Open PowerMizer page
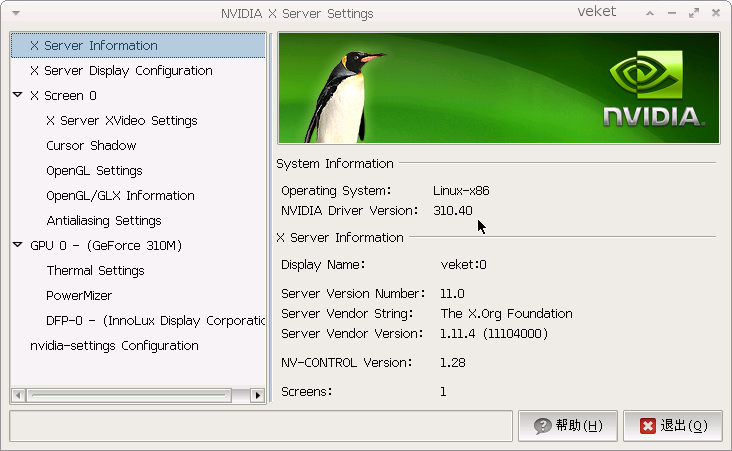 tap(79, 296)
